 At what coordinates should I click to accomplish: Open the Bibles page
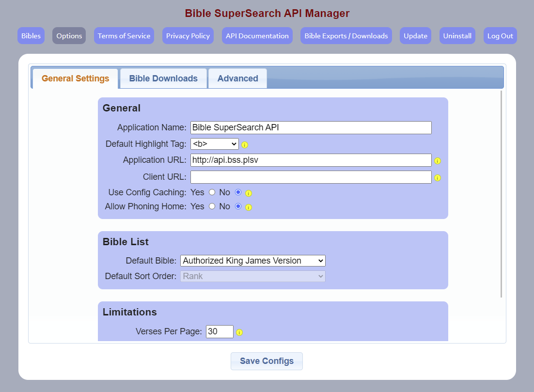coord(31,36)
